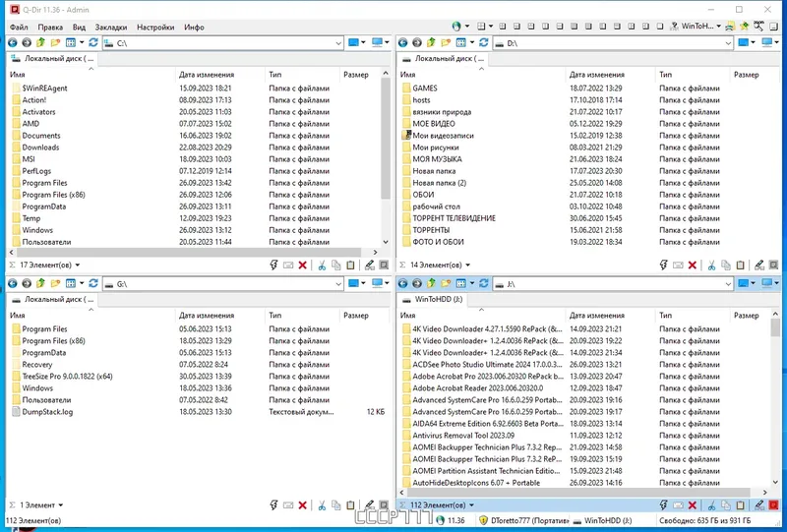Click the rename icon in D:\ pane
Image resolution: width=787 pixels, height=532 pixels.
click(678, 265)
